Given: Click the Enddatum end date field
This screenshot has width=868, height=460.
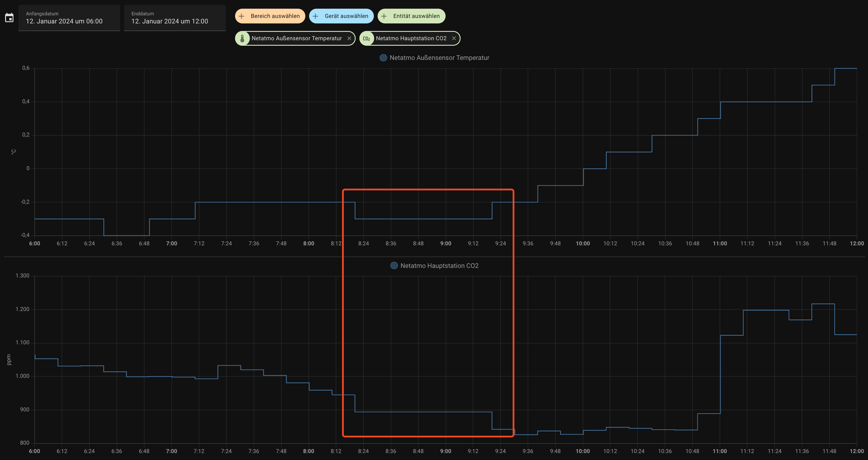Looking at the screenshot, I should tap(175, 18).
